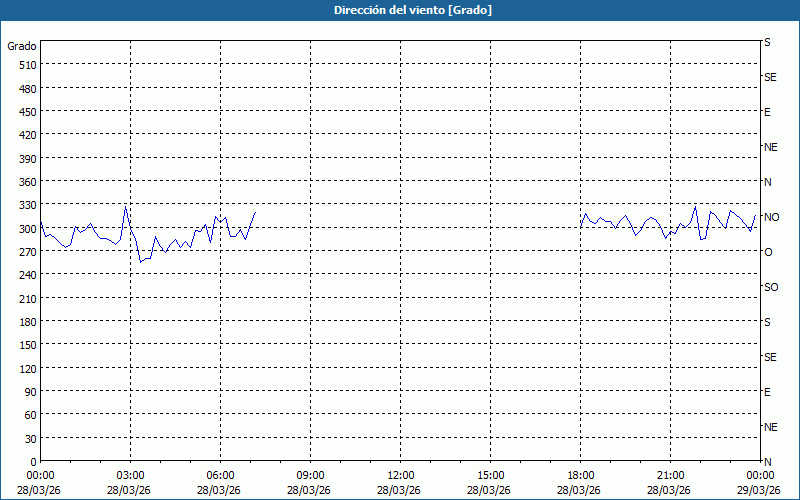Click the 21:00 time axis label
800x500 pixels.
pyautogui.click(x=670, y=476)
